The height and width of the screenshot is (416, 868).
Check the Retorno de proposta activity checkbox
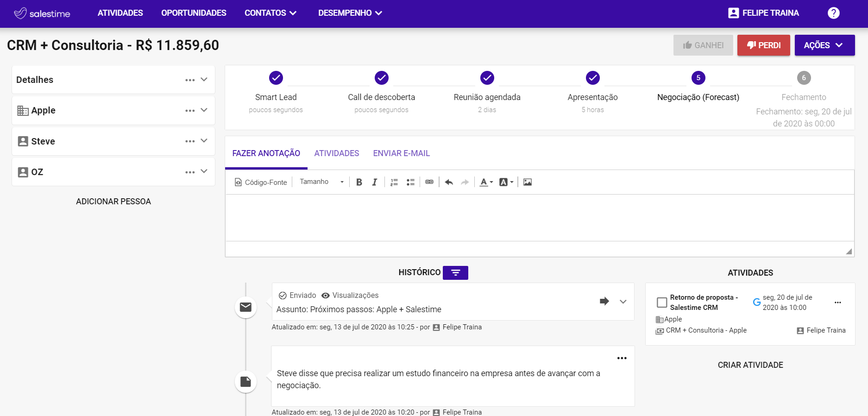pyautogui.click(x=662, y=303)
